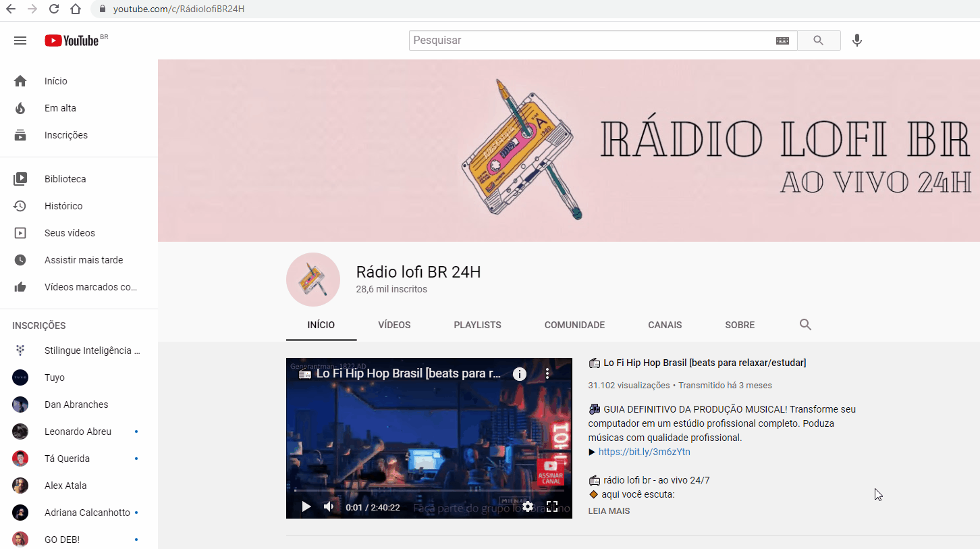Viewport: 980px width, 549px height.
Task: Open the on-screen keyboard icon
Action: click(x=782, y=41)
